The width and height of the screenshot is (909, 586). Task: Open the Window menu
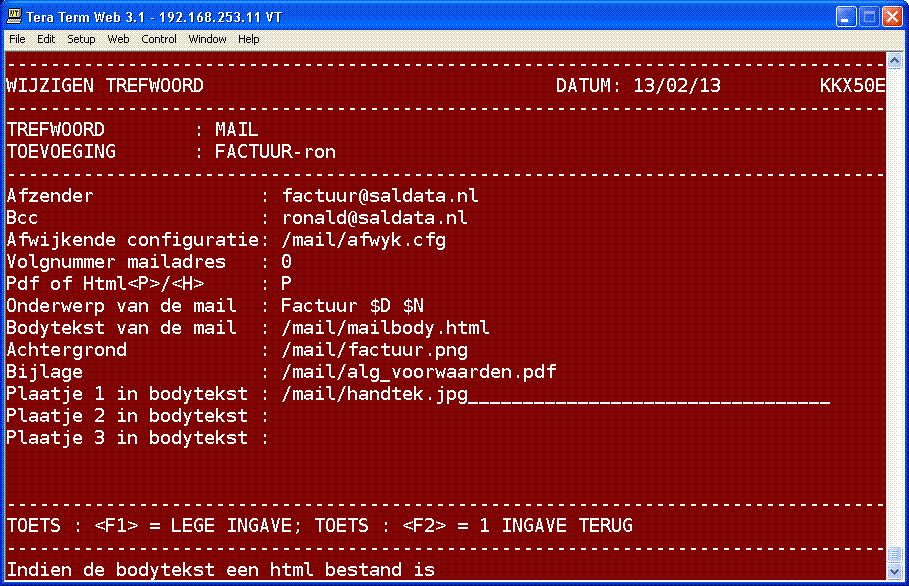pos(207,39)
